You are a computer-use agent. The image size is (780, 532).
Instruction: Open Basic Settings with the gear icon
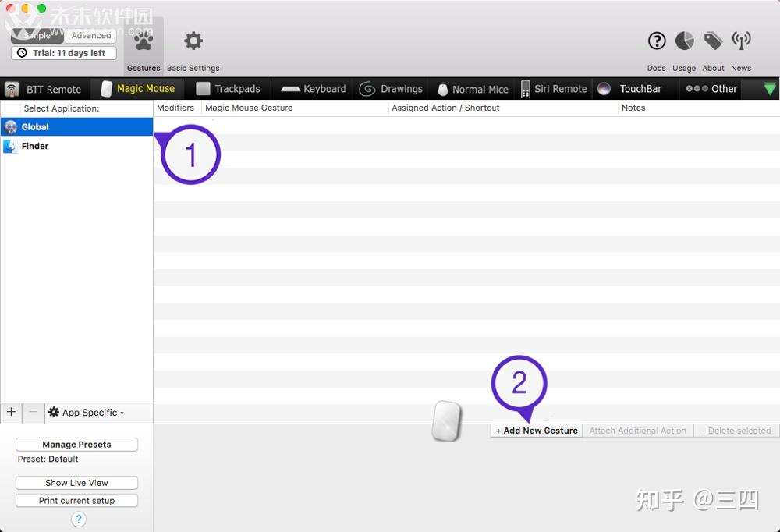coord(193,41)
